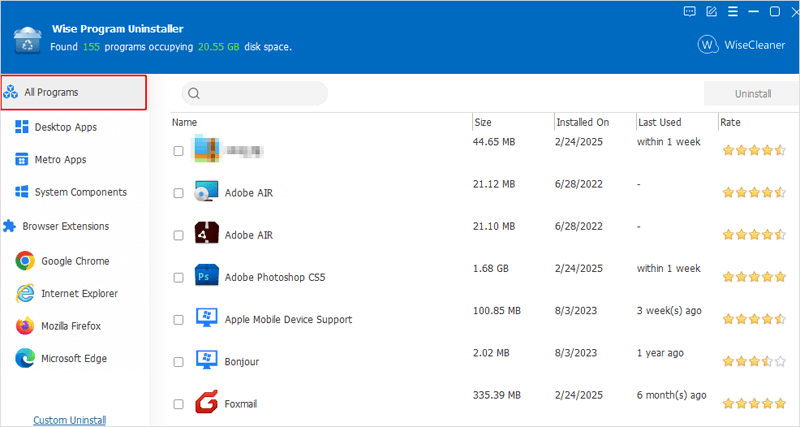
Task: Click the Google Chrome icon
Action: point(25,261)
